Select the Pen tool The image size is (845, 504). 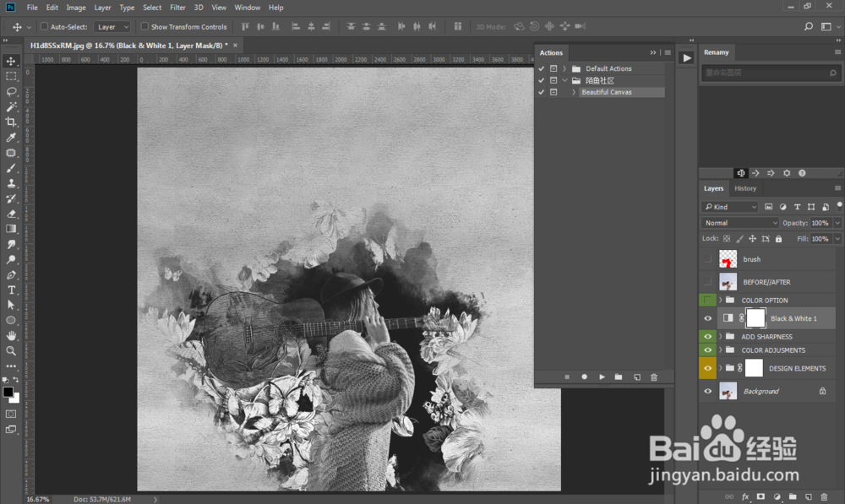[x=11, y=274]
